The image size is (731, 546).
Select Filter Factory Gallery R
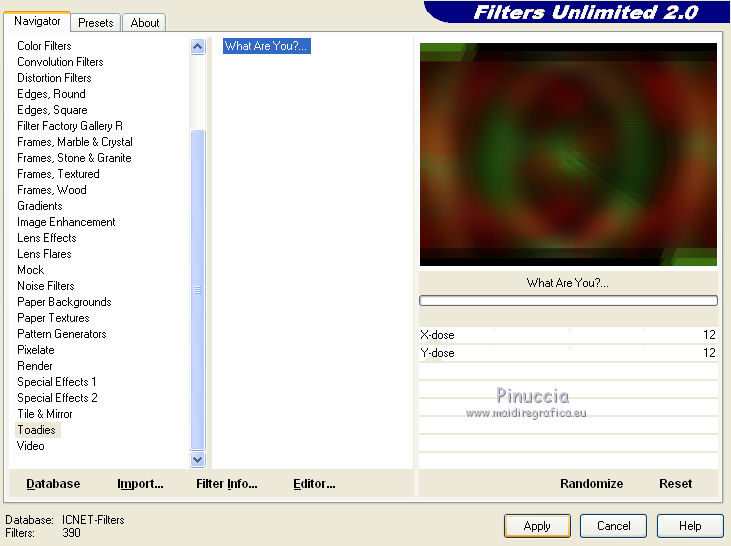tap(70, 126)
